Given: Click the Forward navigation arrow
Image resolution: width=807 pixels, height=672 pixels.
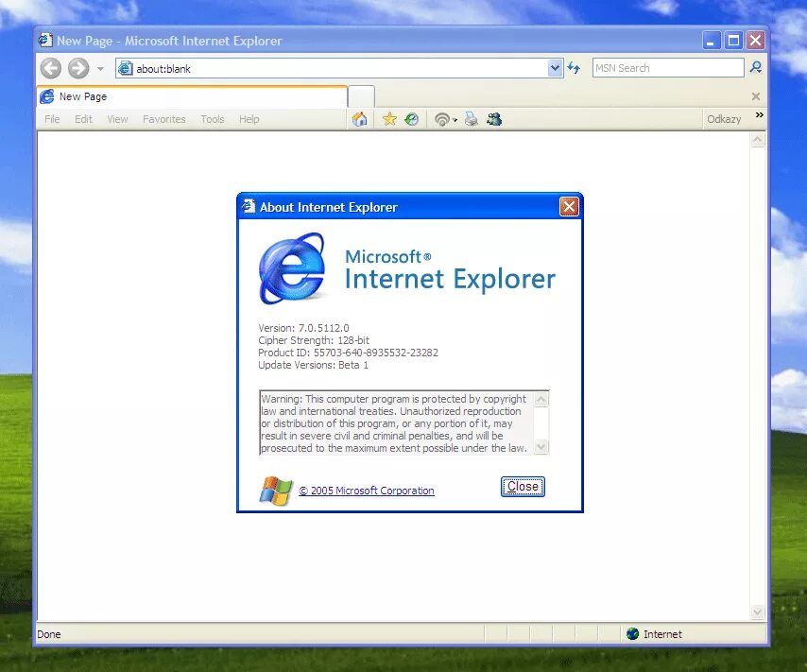Looking at the screenshot, I should 78,68.
